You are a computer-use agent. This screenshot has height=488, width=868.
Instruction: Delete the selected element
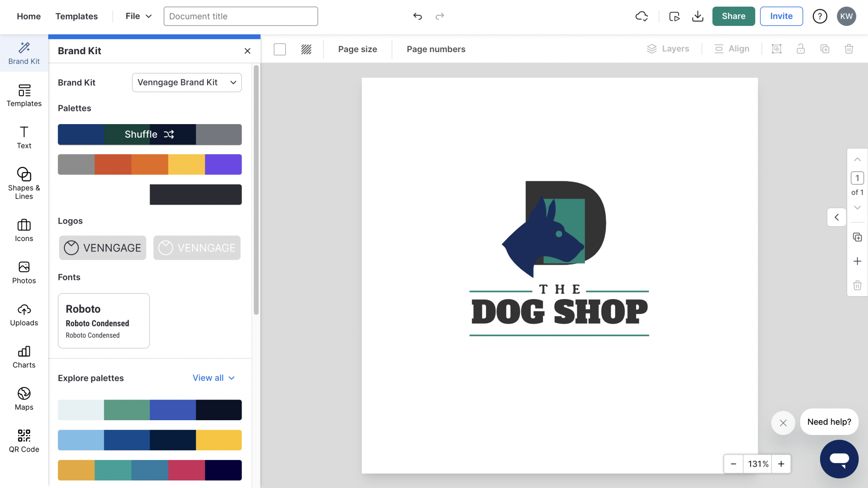pyautogui.click(x=849, y=49)
